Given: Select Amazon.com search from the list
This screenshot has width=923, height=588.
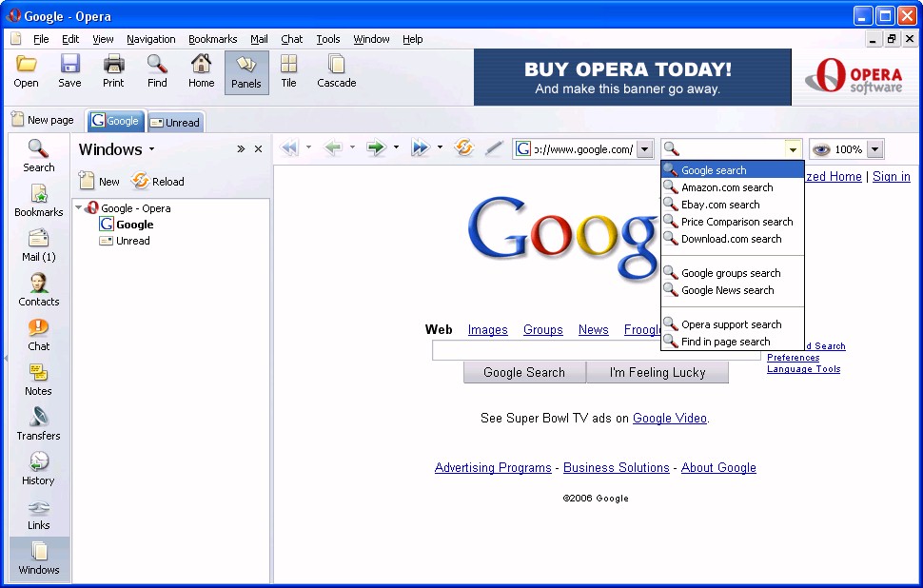Looking at the screenshot, I should (727, 187).
